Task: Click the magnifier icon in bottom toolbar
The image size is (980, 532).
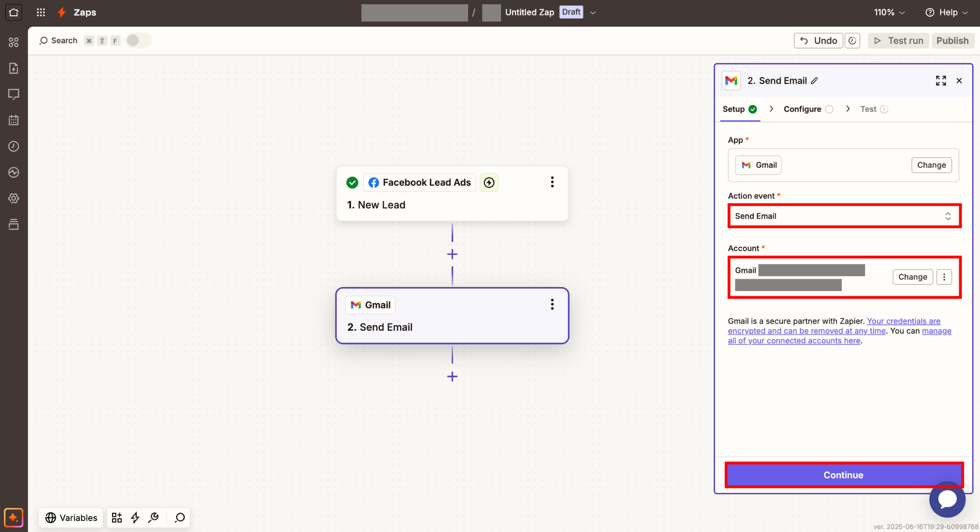Action: click(179, 518)
